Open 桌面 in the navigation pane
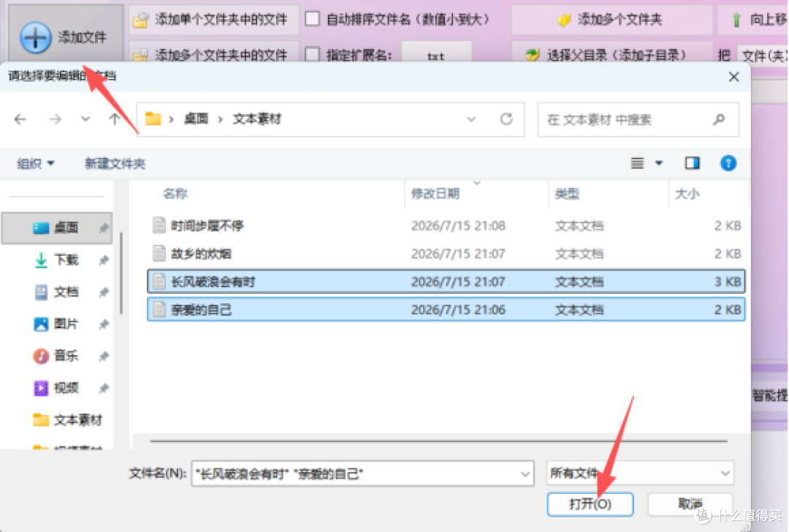The width and height of the screenshot is (789, 532). pos(57,228)
